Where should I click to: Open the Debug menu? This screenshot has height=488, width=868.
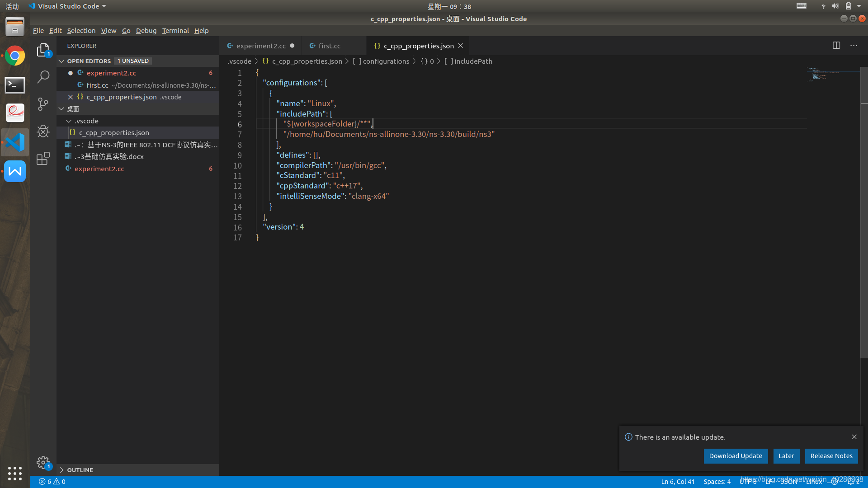[146, 31]
